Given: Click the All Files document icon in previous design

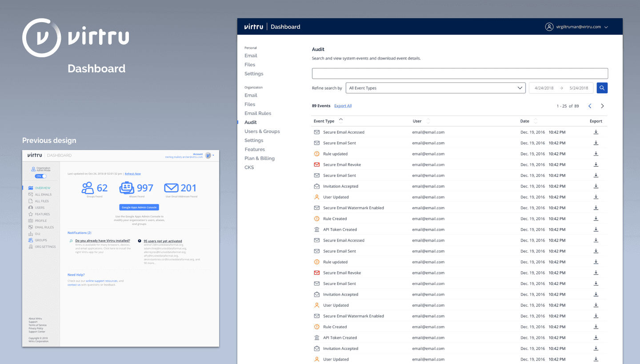Looking at the screenshot, I should 31,201.
